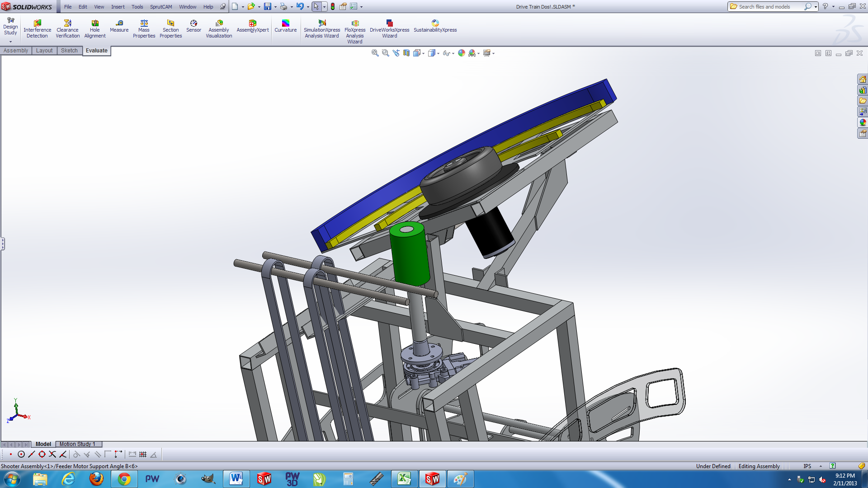Image resolution: width=868 pixels, height=488 pixels.
Task: Open the Insert menu
Action: [x=118, y=7]
